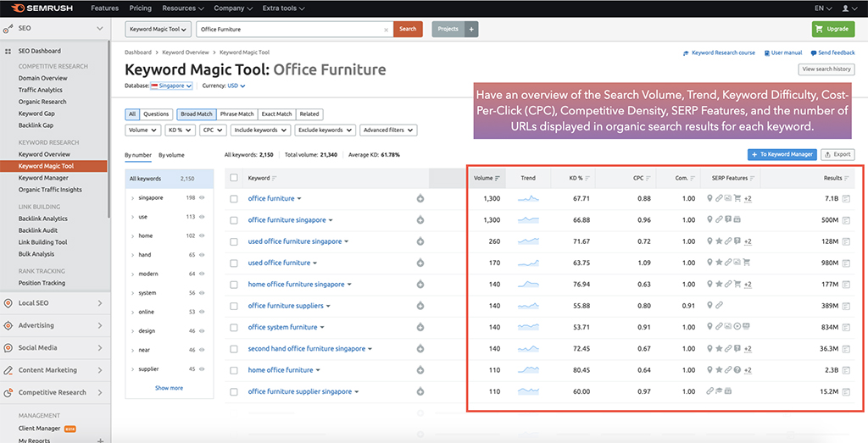Open the KD % filter dropdown
The image size is (868, 443).
pyautogui.click(x=180, y=130)
